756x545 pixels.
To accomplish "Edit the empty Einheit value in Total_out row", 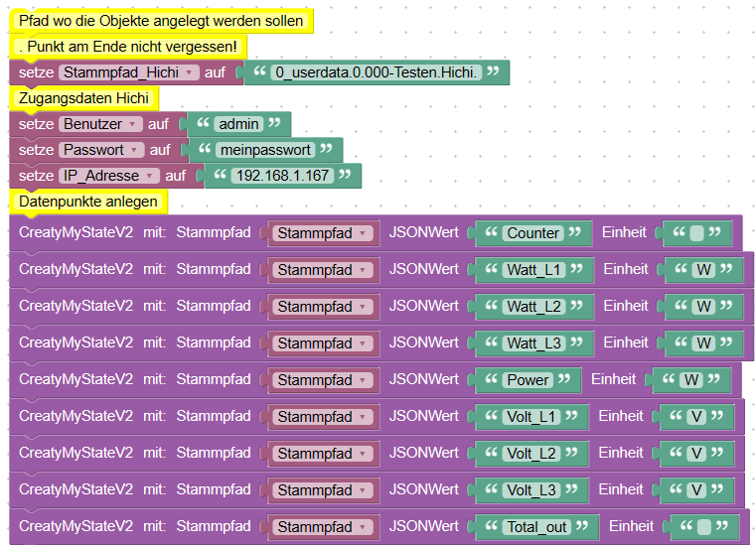I will pos(704,527).
